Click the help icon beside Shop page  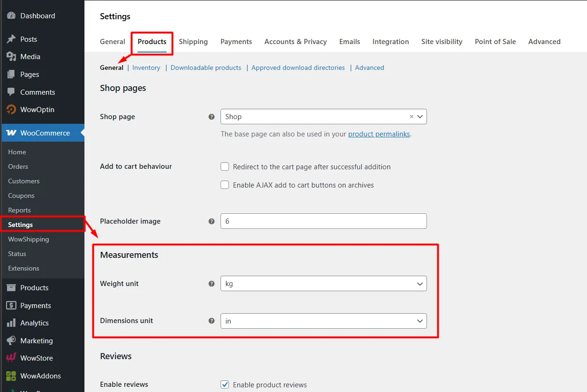point(212,116)
